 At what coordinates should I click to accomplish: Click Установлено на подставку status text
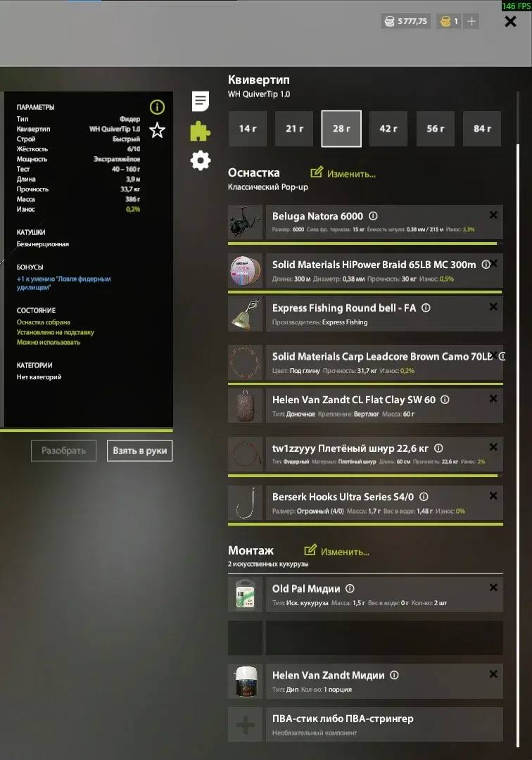click(x=55, y=332)
